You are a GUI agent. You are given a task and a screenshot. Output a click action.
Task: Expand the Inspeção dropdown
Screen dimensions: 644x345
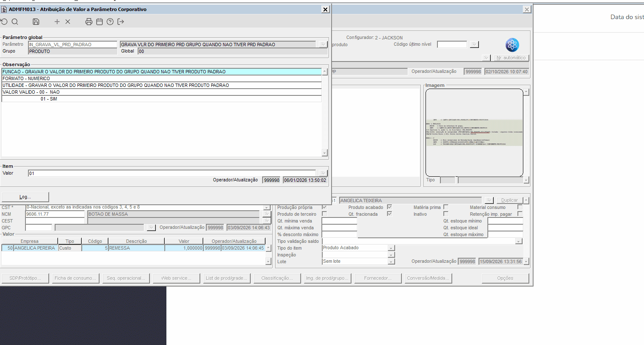(x=391, y=255)
